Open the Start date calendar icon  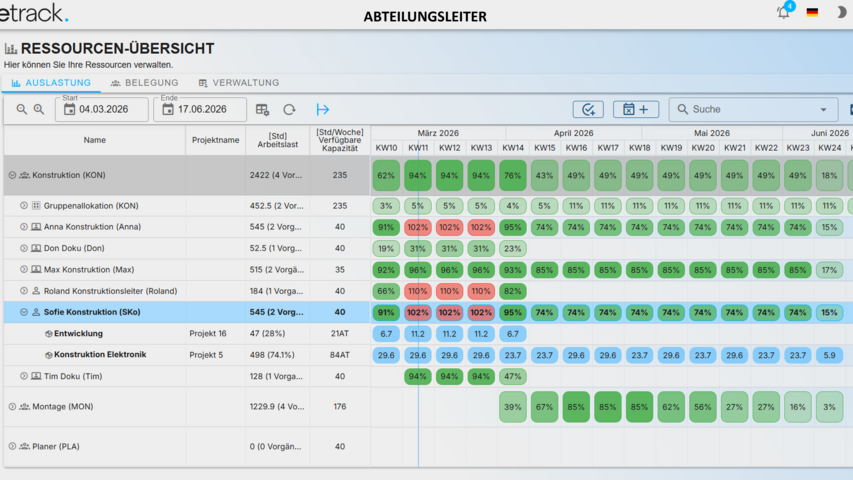(70, 109)
